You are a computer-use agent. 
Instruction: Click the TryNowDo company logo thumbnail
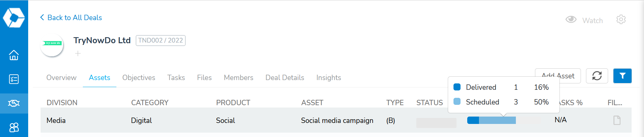[x=52, y=45]
